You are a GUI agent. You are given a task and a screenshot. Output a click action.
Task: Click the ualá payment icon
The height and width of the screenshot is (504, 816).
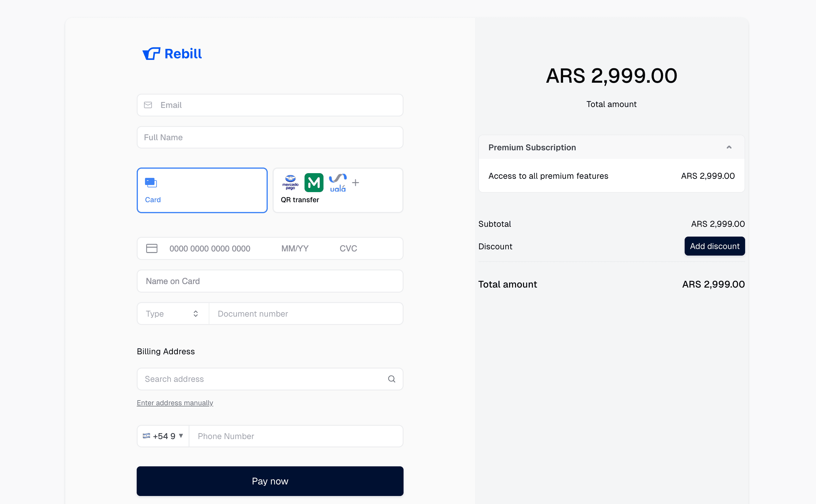[x=337, y=182]
